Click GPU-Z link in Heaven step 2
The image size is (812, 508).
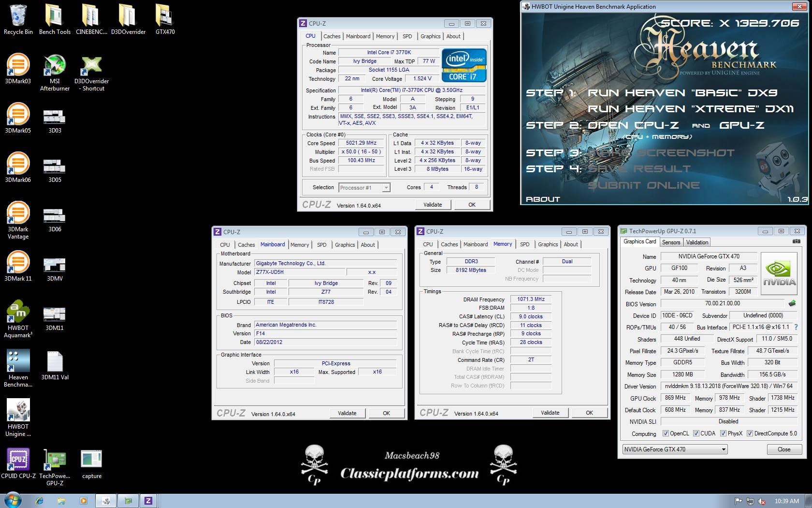(x=742, y=125)
